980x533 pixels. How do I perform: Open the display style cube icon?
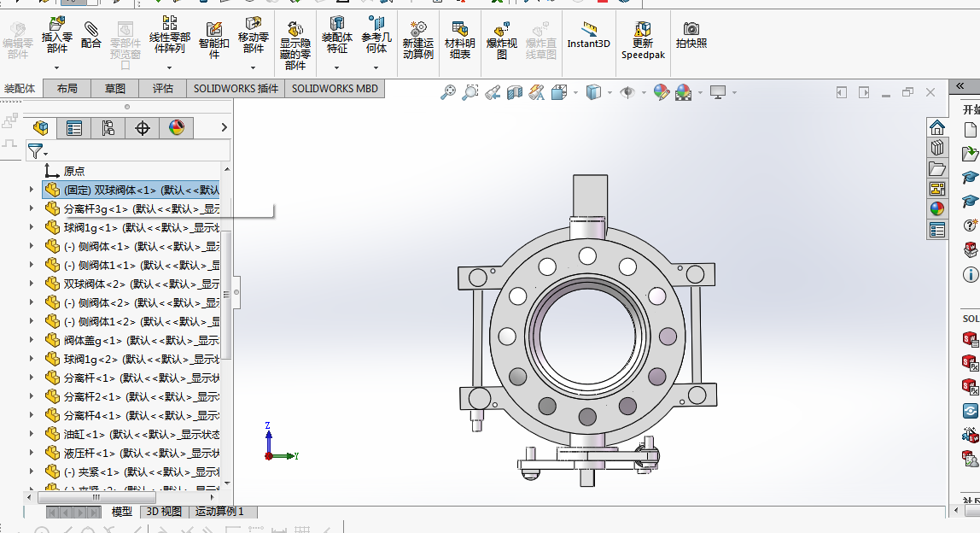pos(593,92)
